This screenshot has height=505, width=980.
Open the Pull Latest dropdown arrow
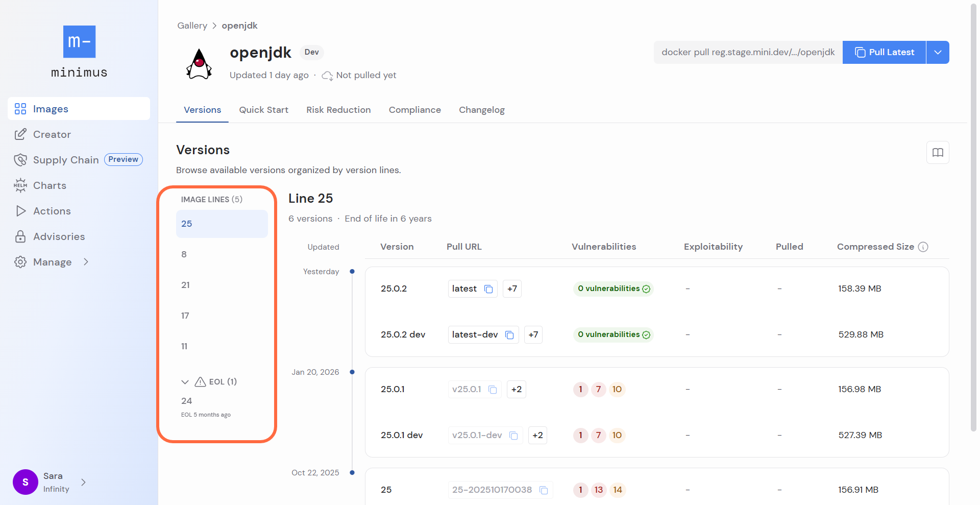pos(938,52)
